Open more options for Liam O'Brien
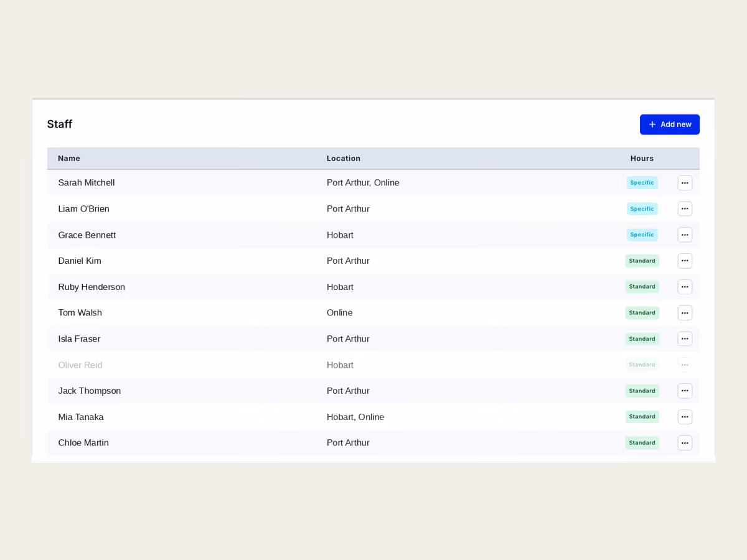 (x=685, y=209)
